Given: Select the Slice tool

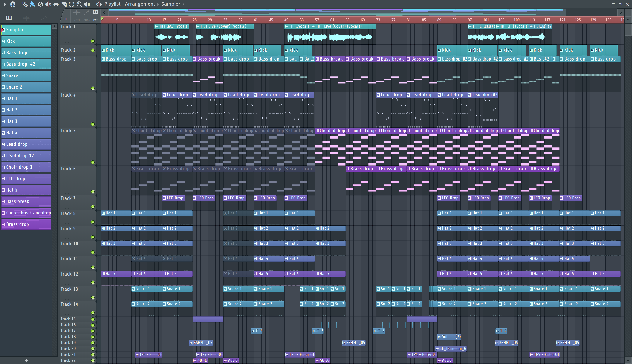Looking at the screenshot, I should [x=64, y=4].
